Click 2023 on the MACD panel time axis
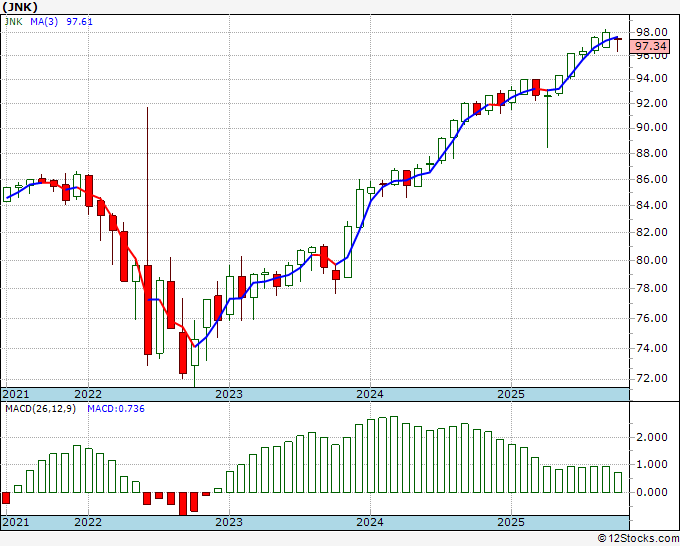The width and height of the screenshot is (680, 546). point(229,522)
